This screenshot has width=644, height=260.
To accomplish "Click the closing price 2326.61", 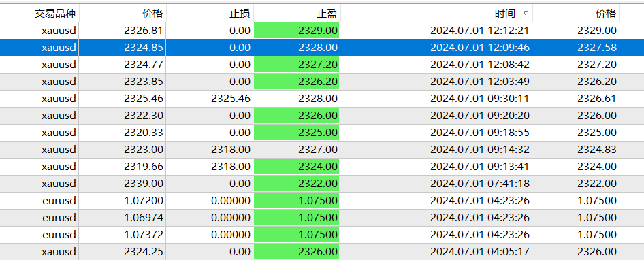I will [x=597, y=99].
